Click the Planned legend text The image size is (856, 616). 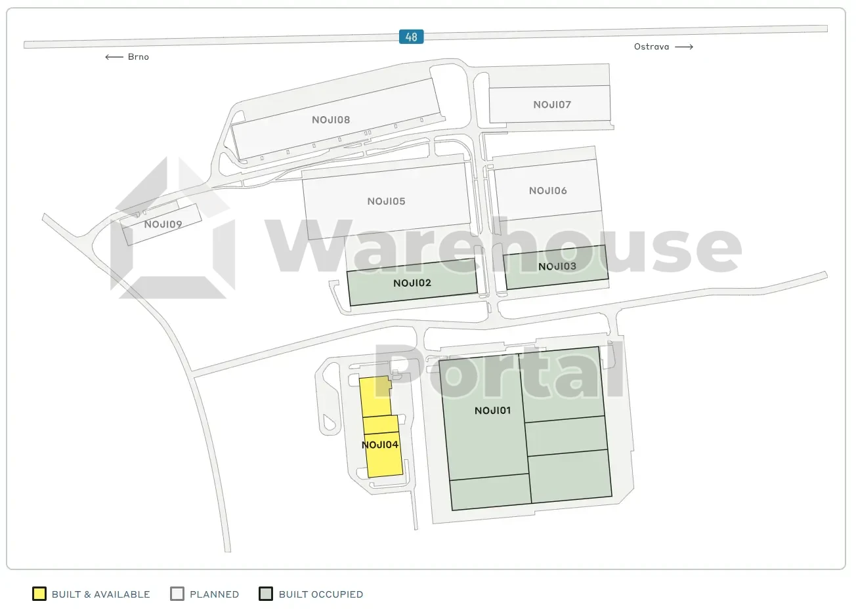pos(214,594)
